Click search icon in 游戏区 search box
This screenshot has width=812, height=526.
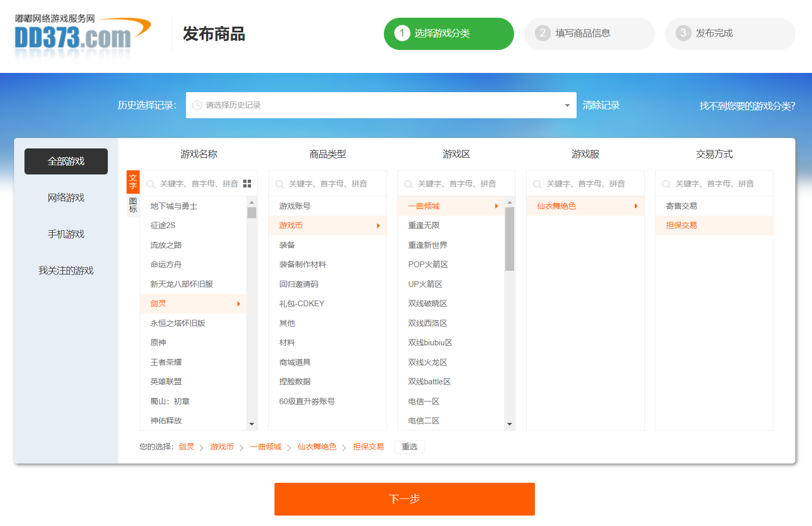click(x=408, y=184)
